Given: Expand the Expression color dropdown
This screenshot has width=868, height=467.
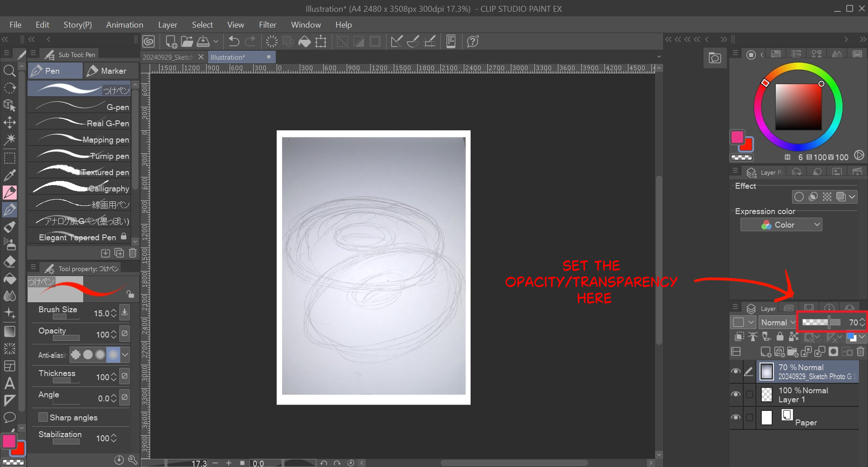Looking at the screenshot, I should click(x=781, y=225).
